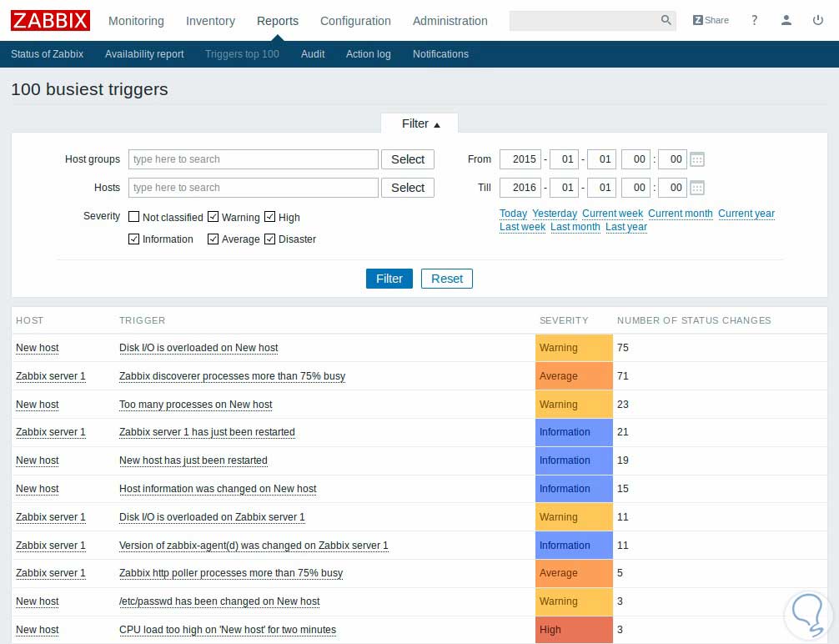Click the Share icon near the search bar
The height and width of the screenshot is (644, 839).
tap(711, 20)
